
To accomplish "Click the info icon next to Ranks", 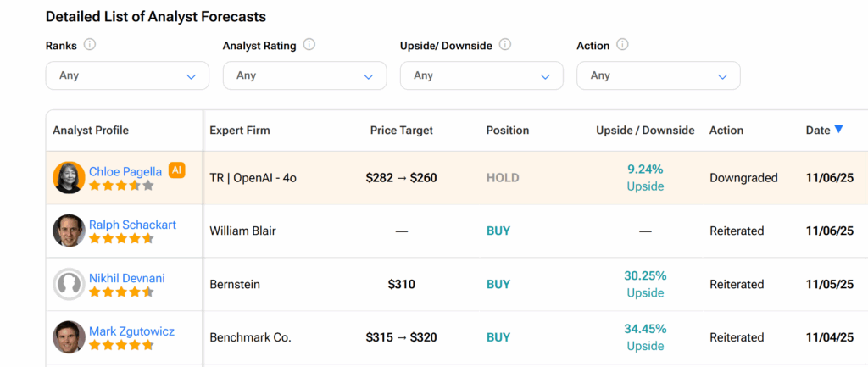I will click(x=90, y=45).
